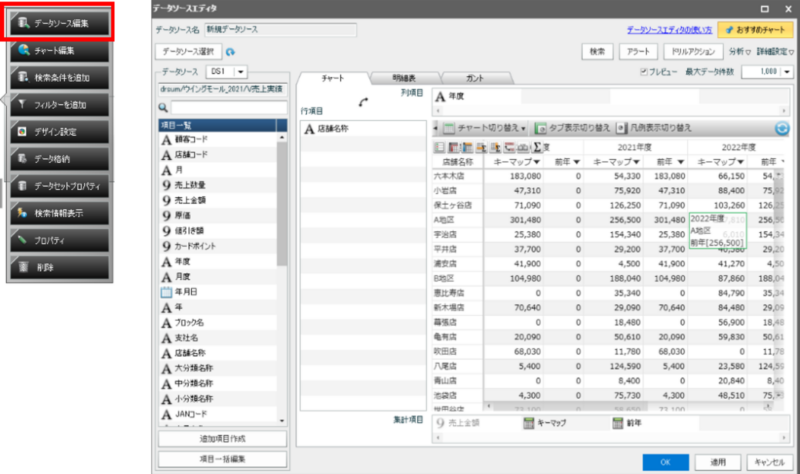The width and height of the screenshot is (800, 474).
Task: Click the アラート button
Action: [638, 52]
